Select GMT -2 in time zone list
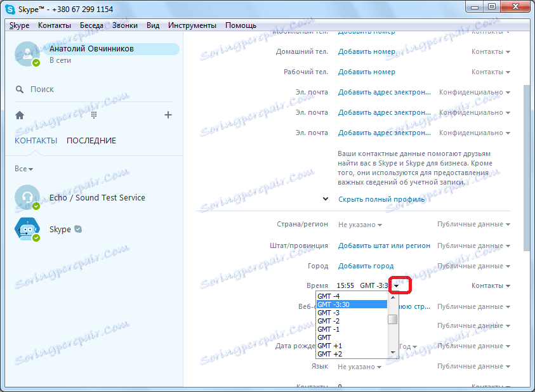 click(x=352, y=321)
